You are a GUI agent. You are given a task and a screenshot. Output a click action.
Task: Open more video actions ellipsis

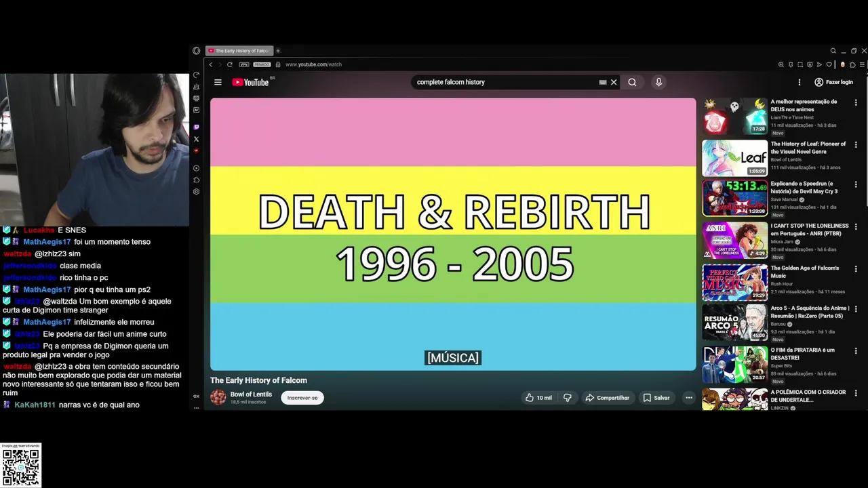coord(689,398)
